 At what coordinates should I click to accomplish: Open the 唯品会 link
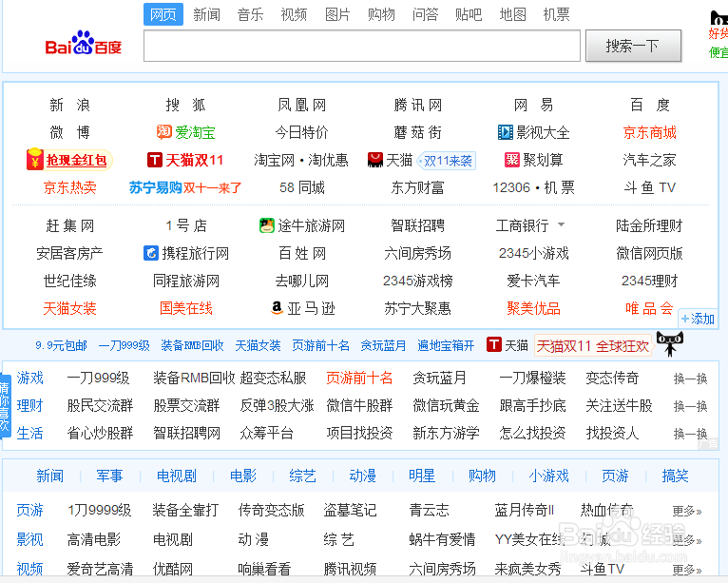649,308
